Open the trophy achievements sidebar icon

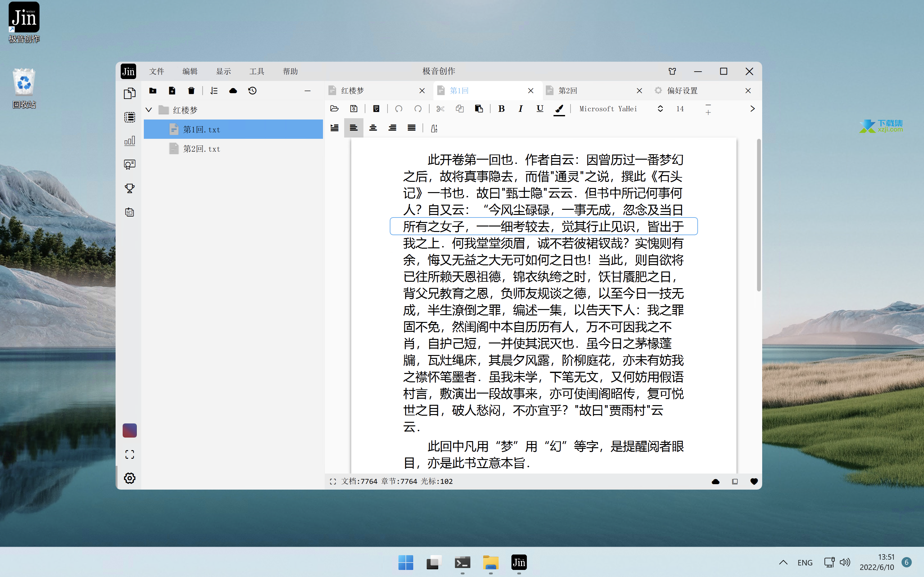click(130, 188)
